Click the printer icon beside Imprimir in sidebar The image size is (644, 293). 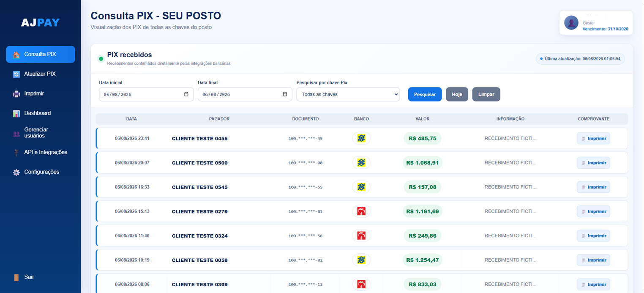pos(16,94)
